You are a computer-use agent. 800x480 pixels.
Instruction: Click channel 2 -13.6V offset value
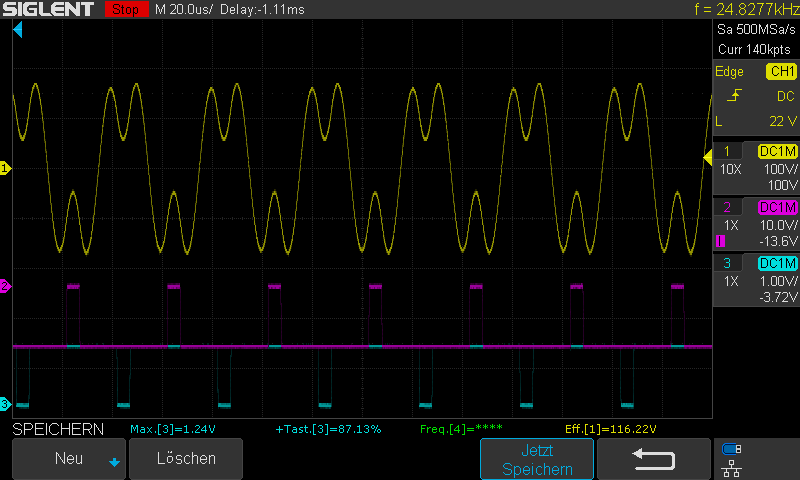click(x=779, y=241)
